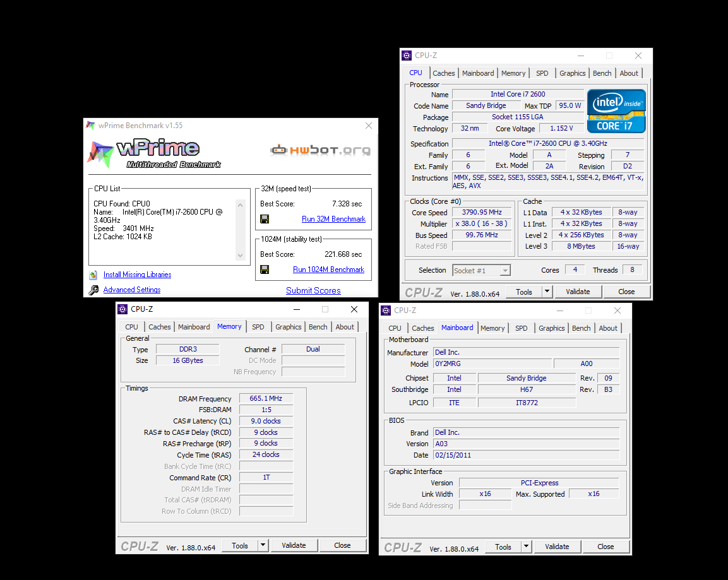Image resolution: width=728 pixels, height=580 pixels.
Task: Open Install Missing Libraries link
Action: pos(138,275)
